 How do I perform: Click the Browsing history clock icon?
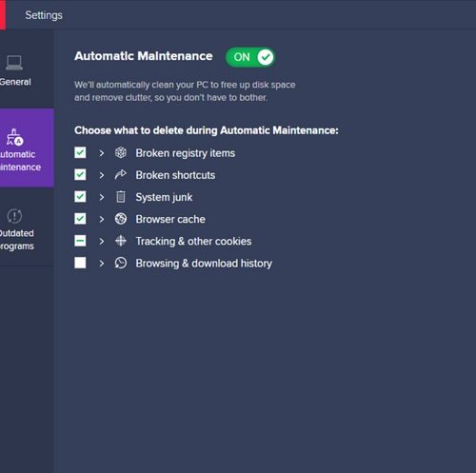[x=121, y=263]
